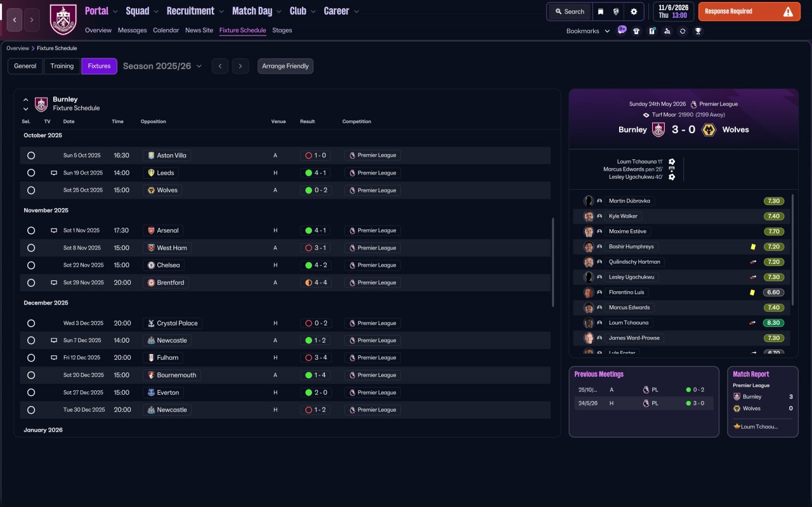Click the substitution icon on Quilindschy Hartman row
Screen dimensions: 812x507
coord(753,262)
